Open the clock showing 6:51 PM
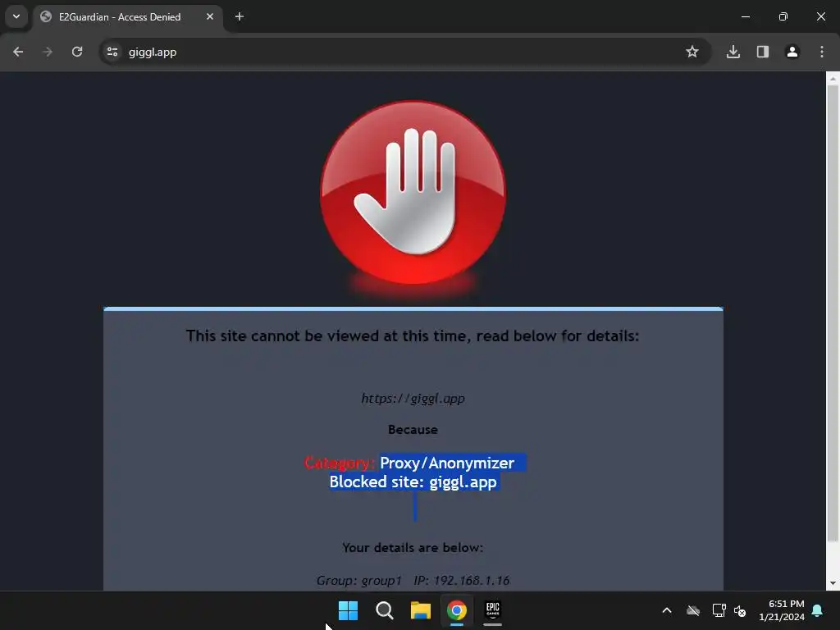 click(782, 610)
